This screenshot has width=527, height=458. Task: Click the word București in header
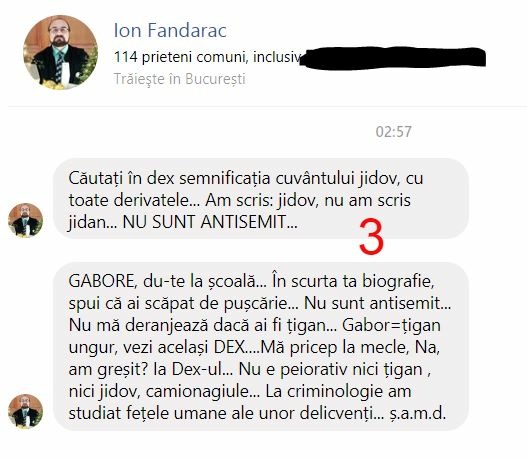[x=215, y=79]
